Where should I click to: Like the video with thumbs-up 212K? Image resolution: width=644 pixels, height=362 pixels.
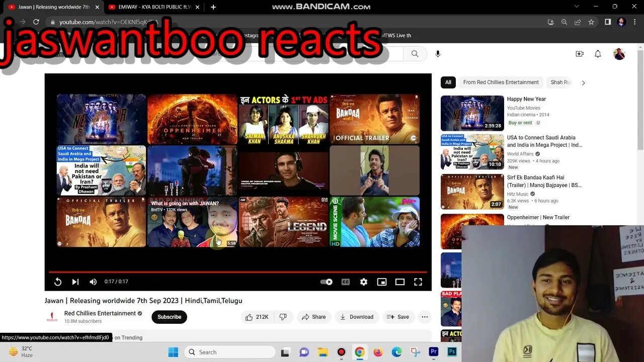coord(257,317)
